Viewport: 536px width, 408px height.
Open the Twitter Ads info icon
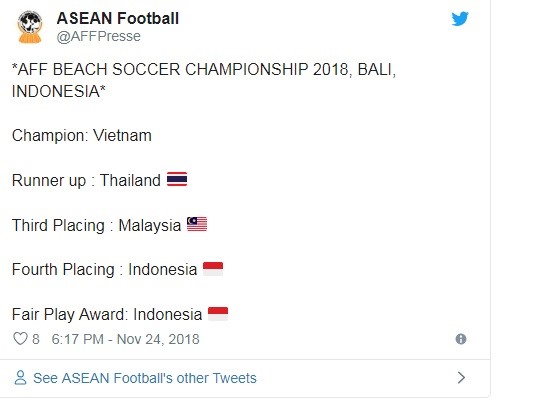point(461,339)
